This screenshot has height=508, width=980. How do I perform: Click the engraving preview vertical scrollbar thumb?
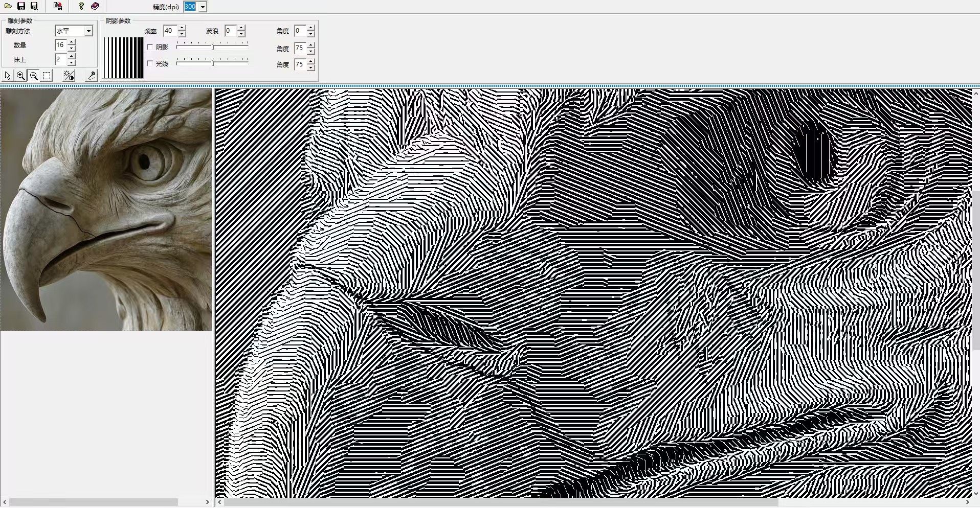point(976,270)
